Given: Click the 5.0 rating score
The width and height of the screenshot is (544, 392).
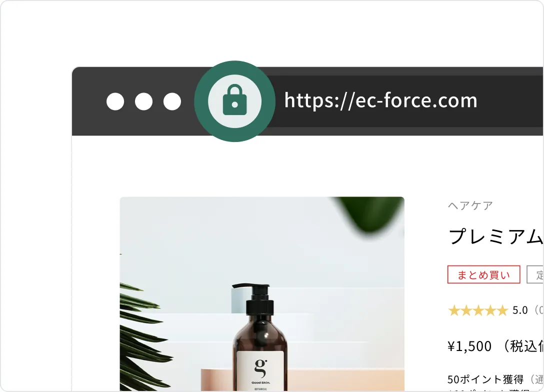Looking at the screenshot, I should (x=519, y=310).
